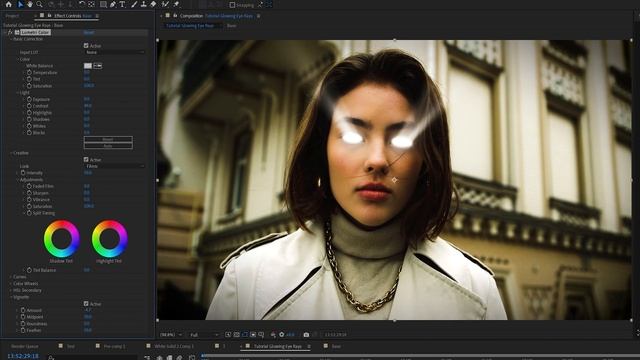This screenshot has height=360, width=640.
Task: Select the Pan Behind anchor point tool
Action: (91, 4)
